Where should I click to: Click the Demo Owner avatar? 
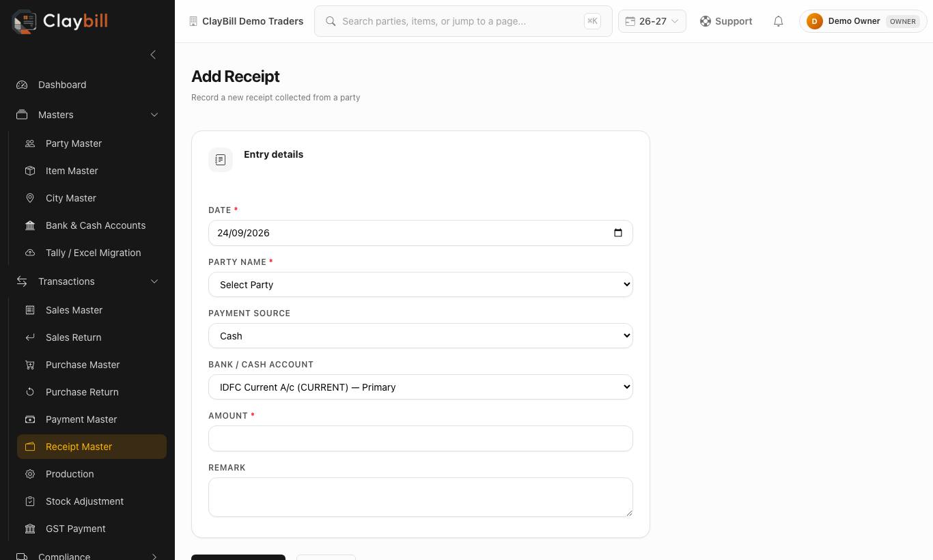814,21
